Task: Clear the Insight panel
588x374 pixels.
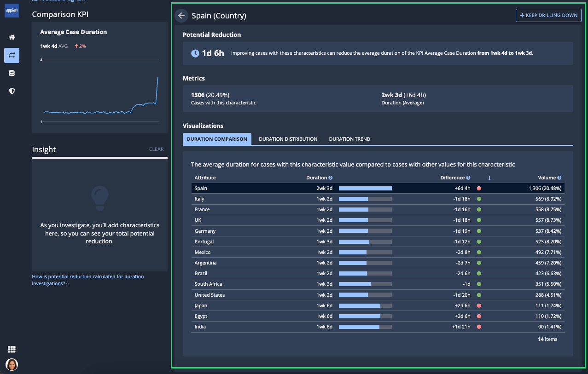Action: point(156,149)
